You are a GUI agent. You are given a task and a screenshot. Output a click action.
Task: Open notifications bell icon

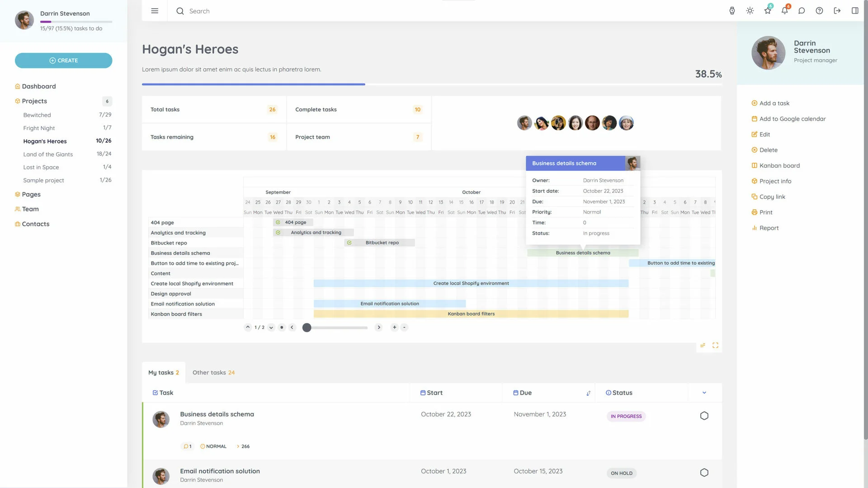click(785, 11)
